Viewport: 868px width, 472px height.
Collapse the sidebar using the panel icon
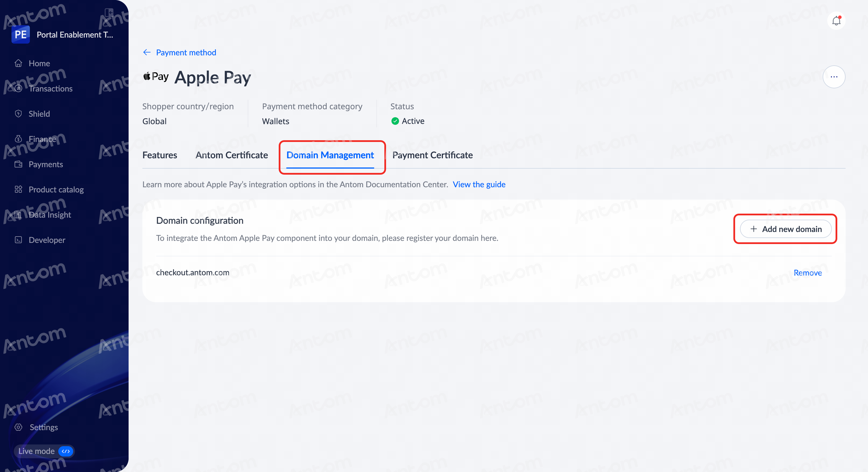pos(109,13)
